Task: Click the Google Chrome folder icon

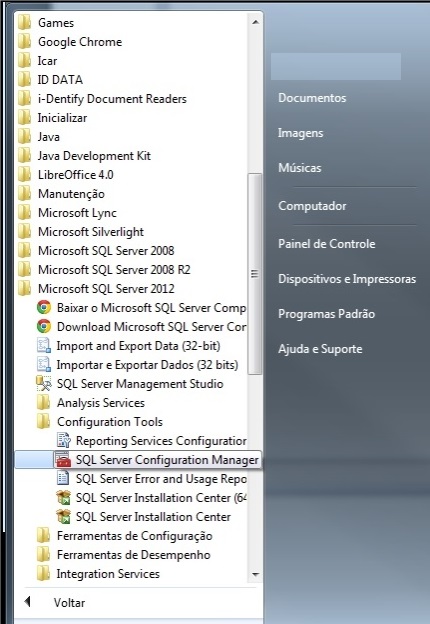Action: point(24,42)
